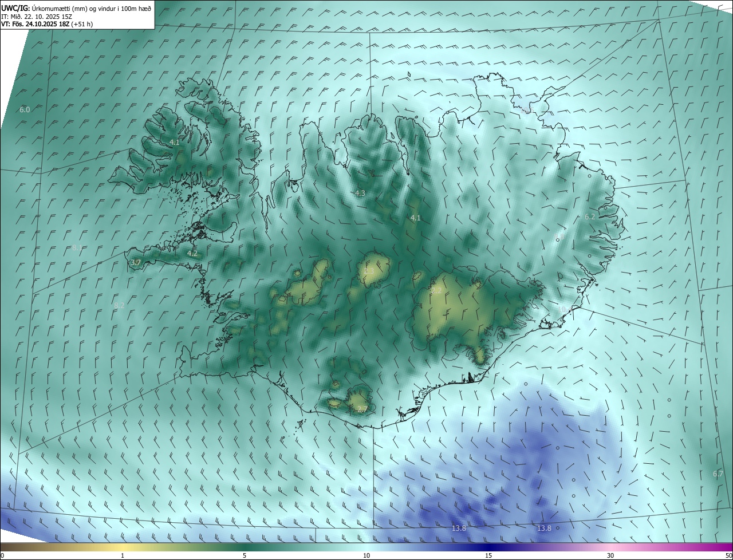The image size is (733, 560).
Task: Click the legend tick labelled 0
Action: [2, 555]
